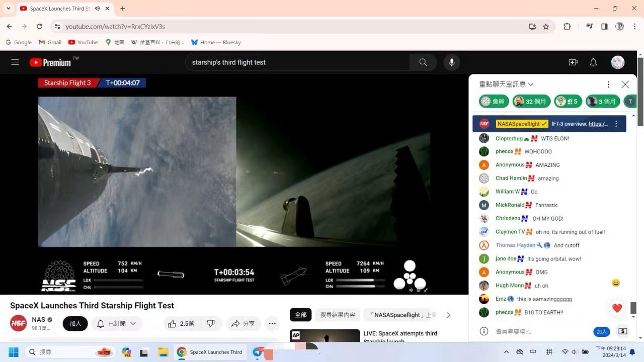The image size is (644, 362).
Task: Open the YouTube guide hamburger menu
Action: pos(15,62)
